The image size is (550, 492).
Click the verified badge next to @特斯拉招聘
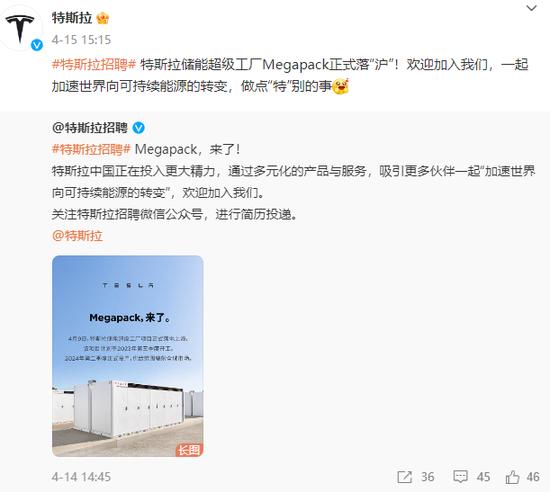[139, 128]
